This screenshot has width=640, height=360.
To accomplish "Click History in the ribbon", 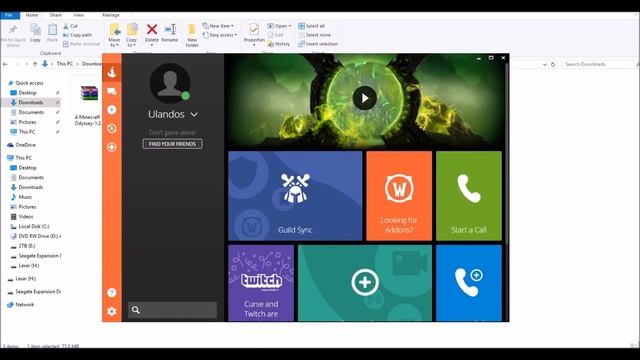I will [x=279, y=44].
